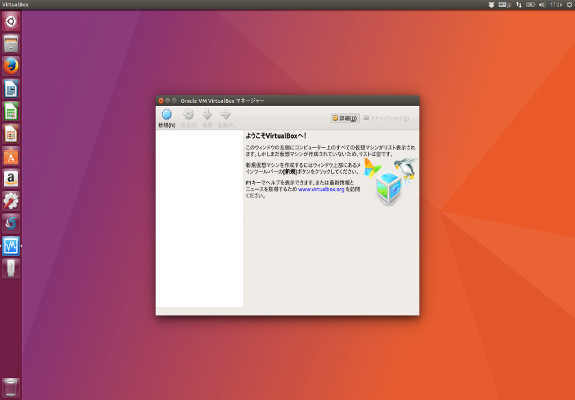Open the sound volume indicator

point(542,5)
